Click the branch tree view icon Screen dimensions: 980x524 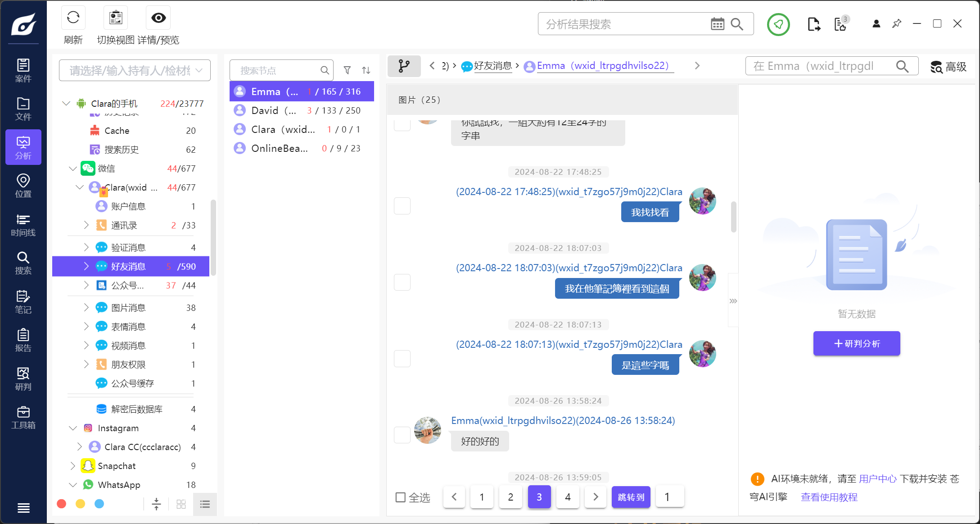point(404,66)
